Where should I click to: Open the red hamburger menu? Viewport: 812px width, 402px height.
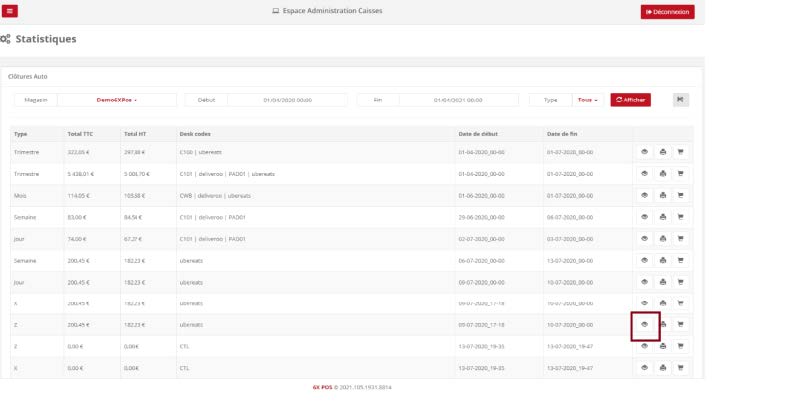(x=11, y=11)
